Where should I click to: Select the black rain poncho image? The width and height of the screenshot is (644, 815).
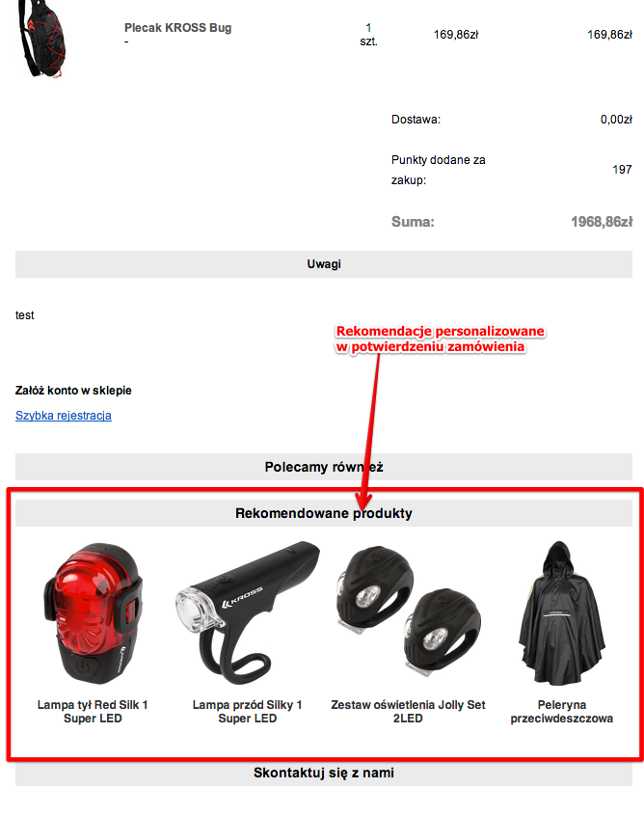click(x=561, y=613)
